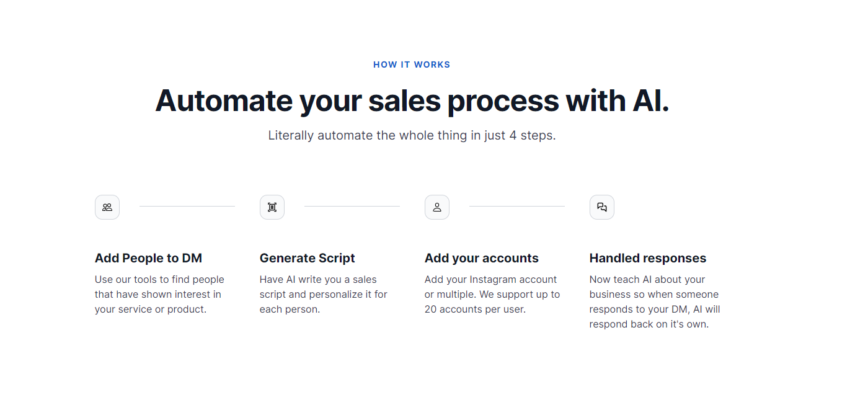Screen dimensions: 868x397
Task: Click the connector line after the script icon
Action: point(352,206)
